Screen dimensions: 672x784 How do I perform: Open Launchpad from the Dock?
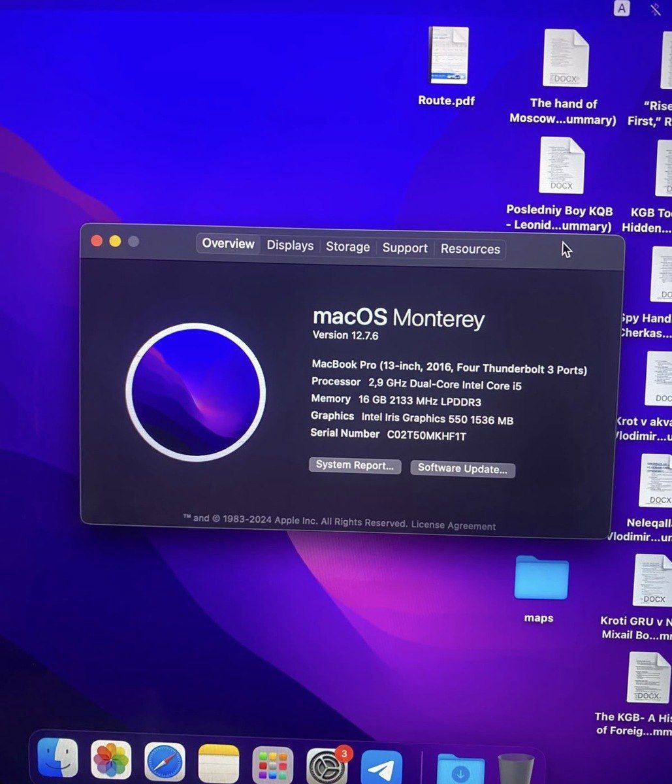(272, 765)
